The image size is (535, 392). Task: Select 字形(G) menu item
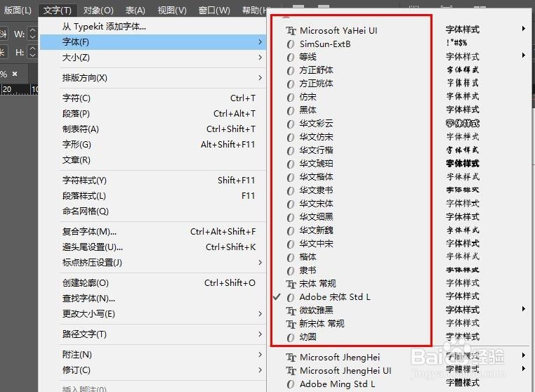[152, 145]
